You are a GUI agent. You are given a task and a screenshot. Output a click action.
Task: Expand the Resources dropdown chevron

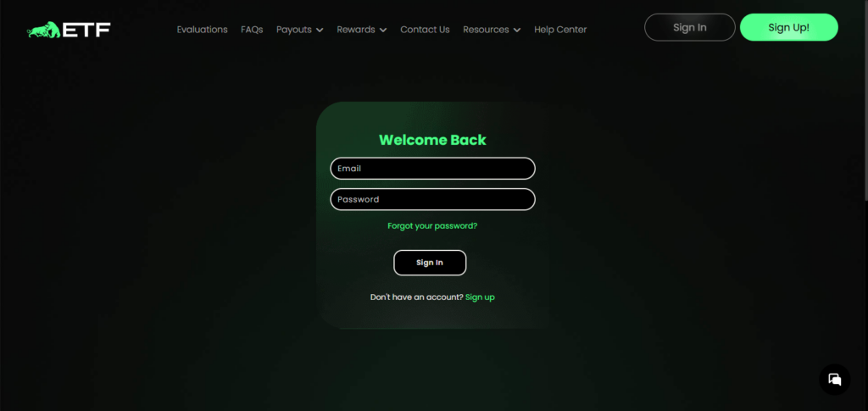point(517,30)
